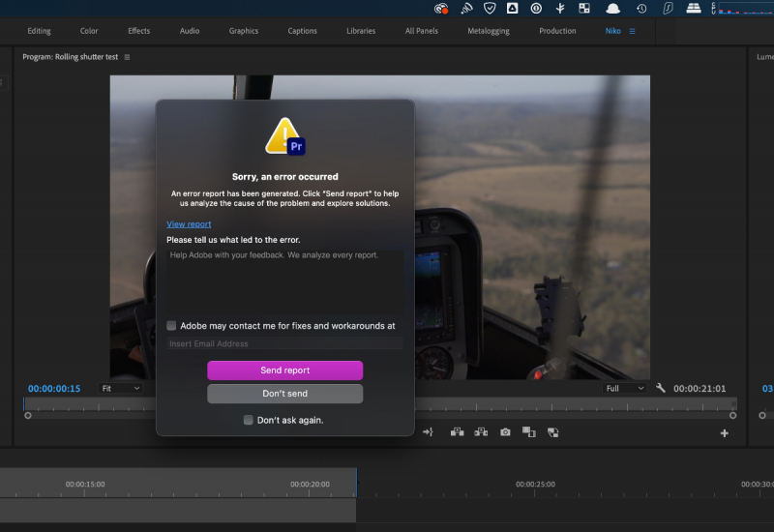Switch to the Captions workspace tab
This screenshot has width=774, height=532.
click(x=302, y=31)
